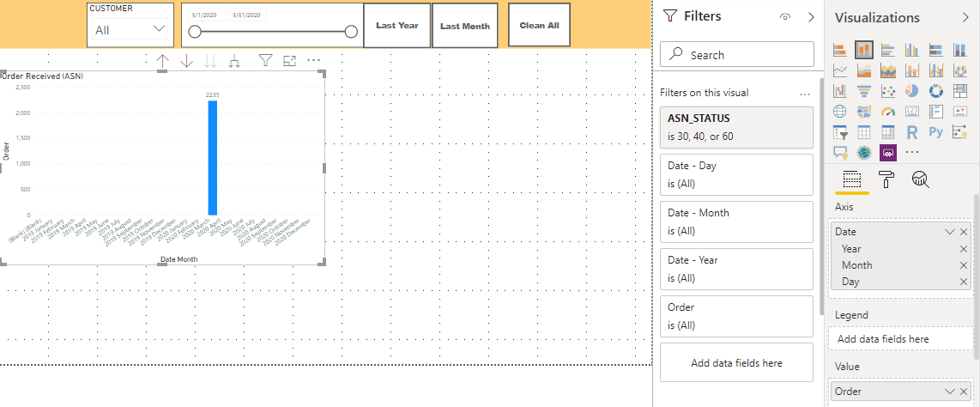The height and width of the screenshot is (407, 980).
Task: Select the R script visual
Action: 912,132
